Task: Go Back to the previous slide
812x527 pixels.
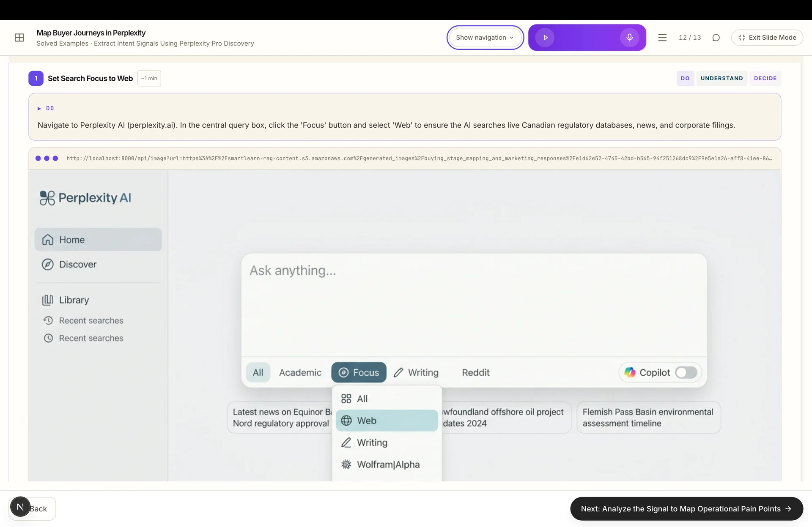Action: [x=38, y=509]
